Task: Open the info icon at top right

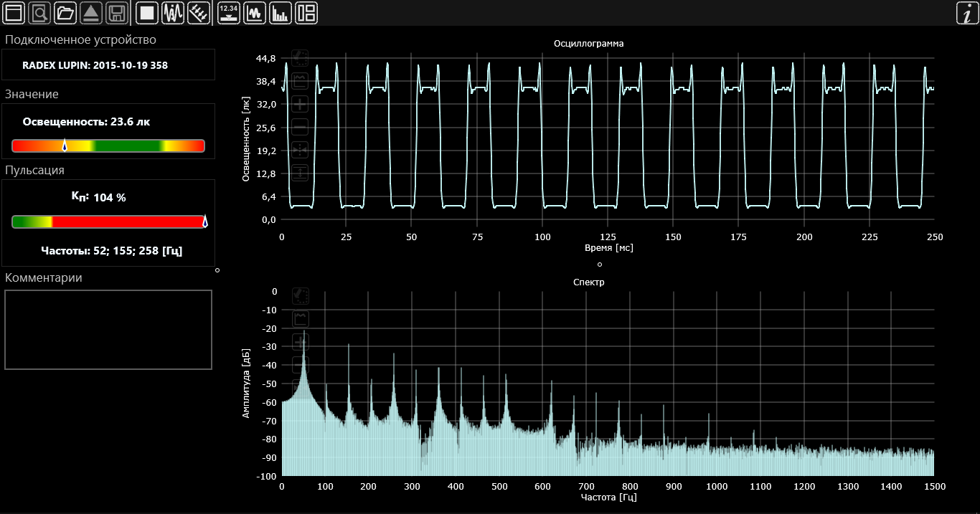Action: coord(967,13)
